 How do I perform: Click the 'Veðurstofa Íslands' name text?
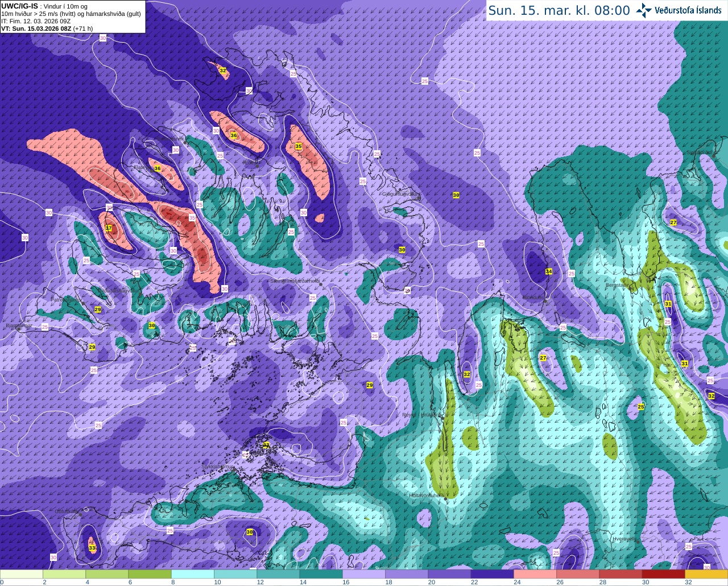(688, 10)
